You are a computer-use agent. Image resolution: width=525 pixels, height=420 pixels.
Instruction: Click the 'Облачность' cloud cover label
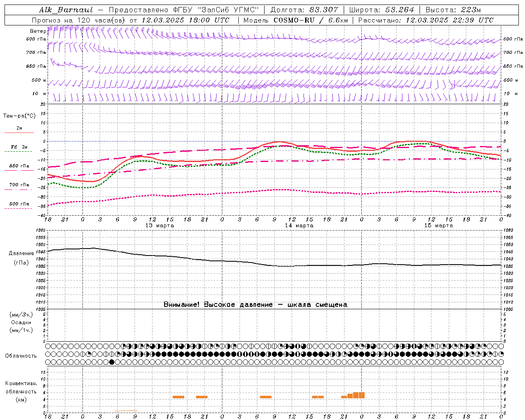(21, 356)
